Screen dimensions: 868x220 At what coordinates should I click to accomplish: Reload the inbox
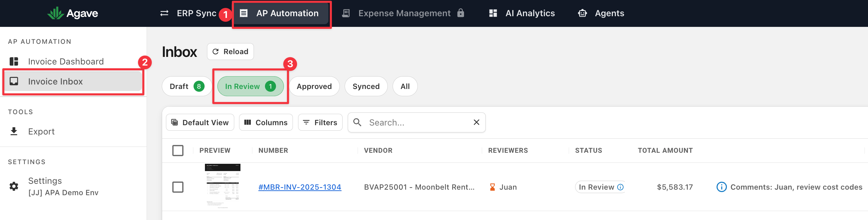click(x=230, y=51)
